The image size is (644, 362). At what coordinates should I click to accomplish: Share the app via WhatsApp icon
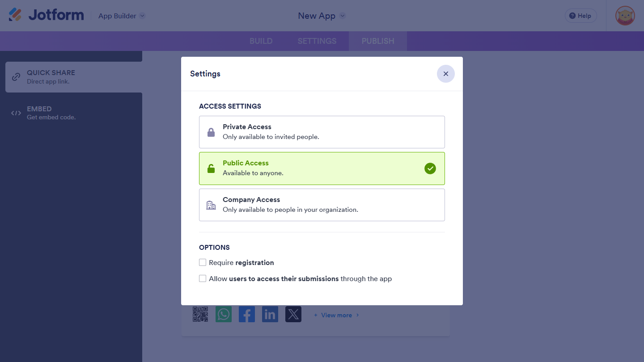tap(224, 314)
